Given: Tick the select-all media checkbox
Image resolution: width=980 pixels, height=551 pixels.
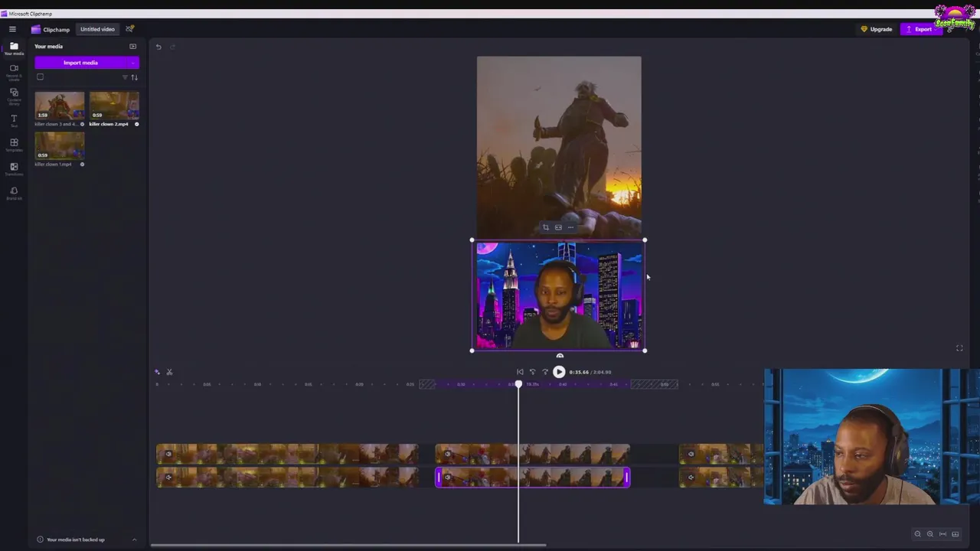Looking at the screenshot, I should 41,77.
